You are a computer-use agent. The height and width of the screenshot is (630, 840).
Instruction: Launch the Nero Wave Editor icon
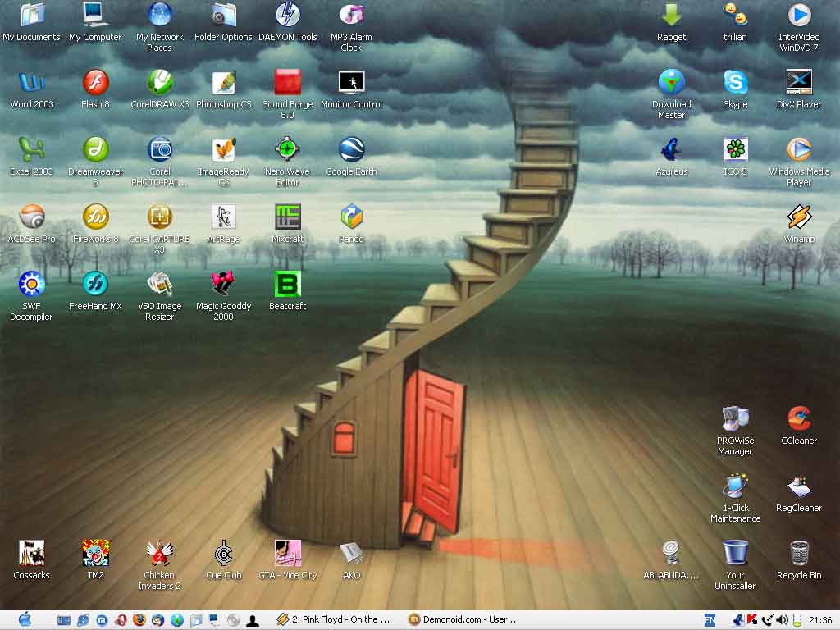coord(288,149)
